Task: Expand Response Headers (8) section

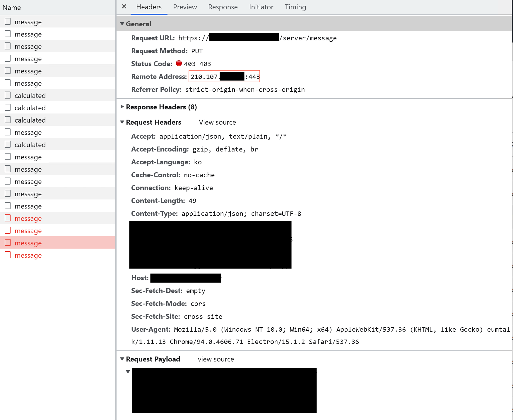Action: tap(122, 107)
